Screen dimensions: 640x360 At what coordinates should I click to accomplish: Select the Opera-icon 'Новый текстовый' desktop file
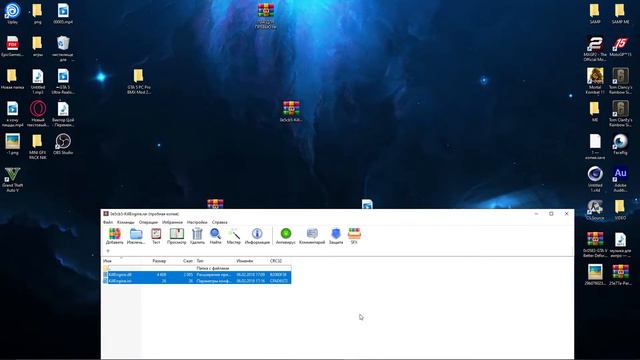click(x=38, y=113)
